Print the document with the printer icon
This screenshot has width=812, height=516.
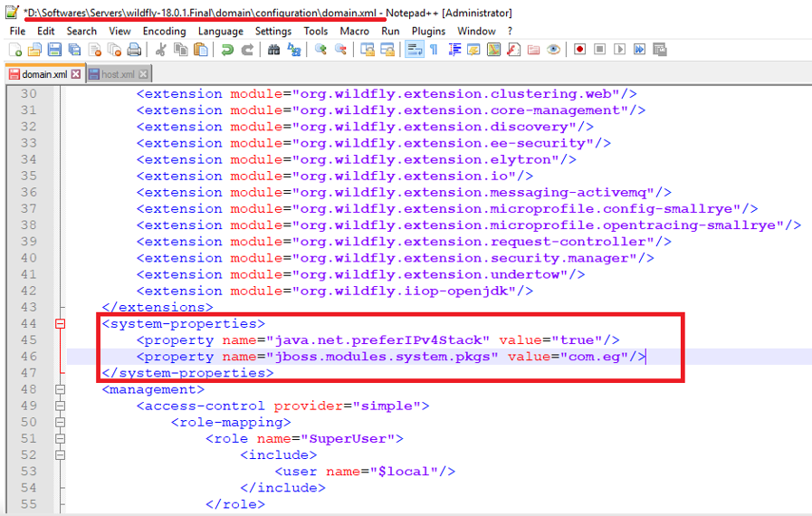pyautogui.click(x=134, y=50)
